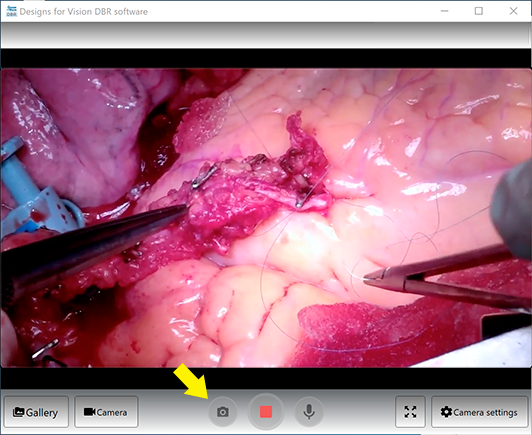Click the yellow arrow annotation

[x=190, y=380]
